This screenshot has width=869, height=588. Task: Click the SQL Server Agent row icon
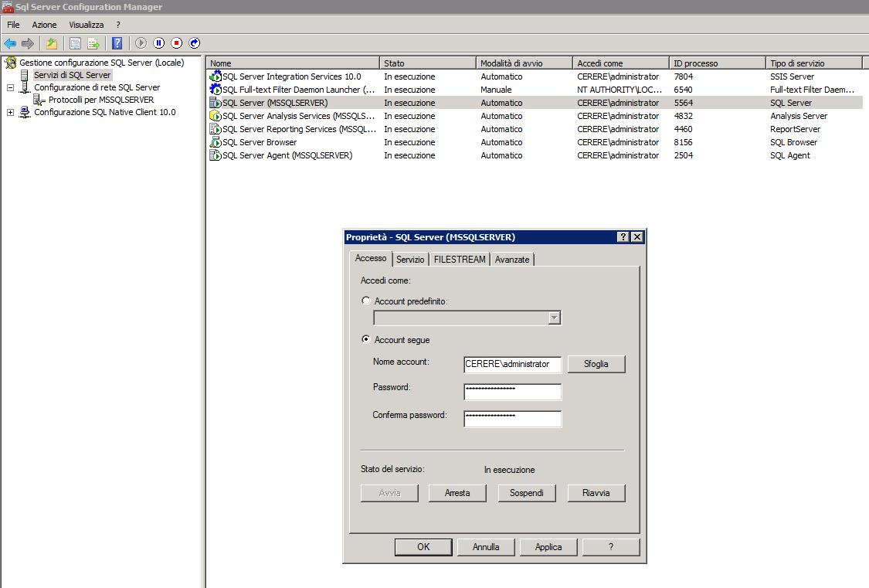215,155
